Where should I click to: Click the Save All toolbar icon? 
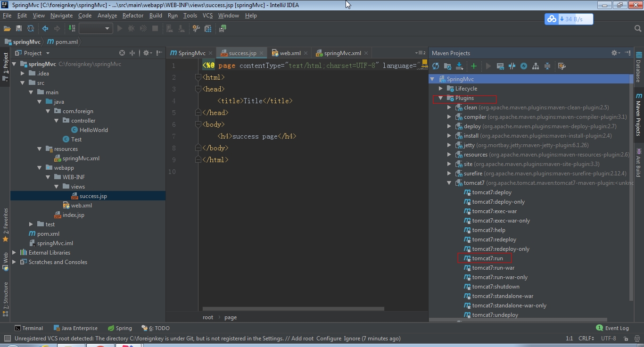(19, 28)
